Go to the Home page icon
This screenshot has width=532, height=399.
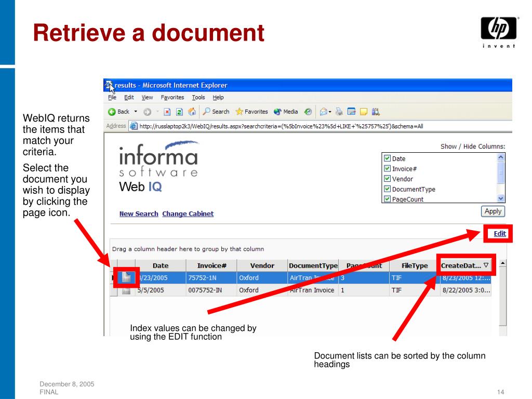point(192,111)
